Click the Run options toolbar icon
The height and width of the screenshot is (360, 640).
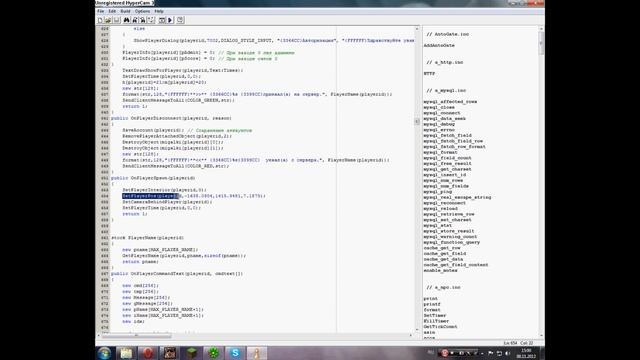click(x=180, y=20)
